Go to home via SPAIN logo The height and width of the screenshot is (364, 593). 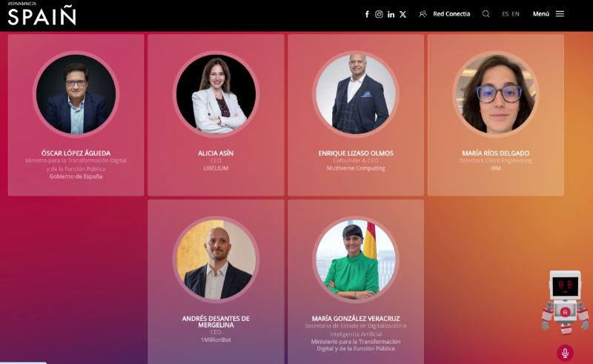[x=42, y=16]
